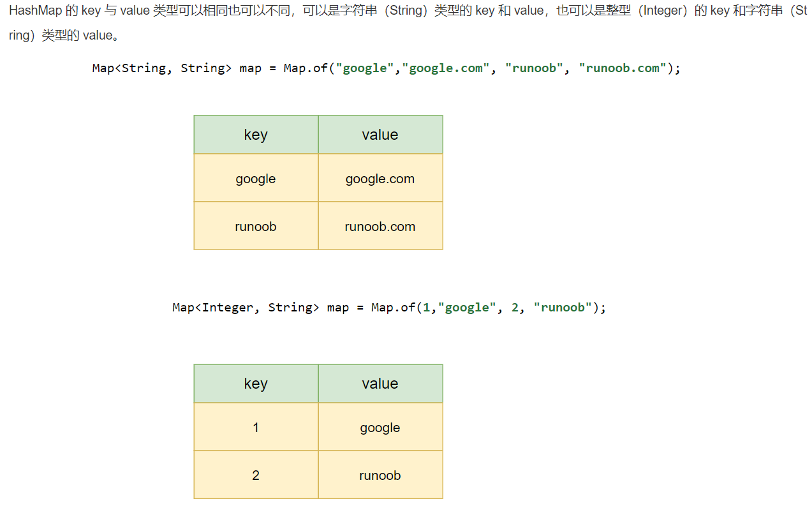This screenshot has height=508, width=812.
Task: Click google value in the Integer table
Action: (x=380, y=427)
